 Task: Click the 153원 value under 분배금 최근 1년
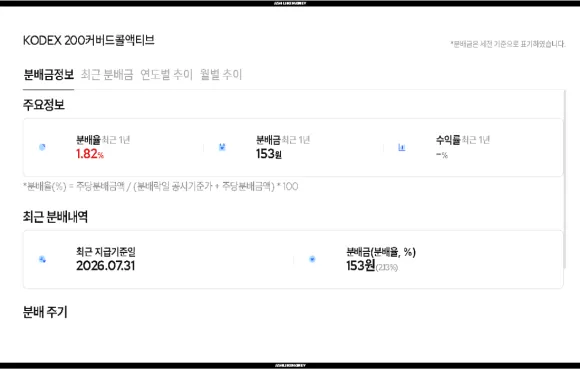tap(269, 154)
